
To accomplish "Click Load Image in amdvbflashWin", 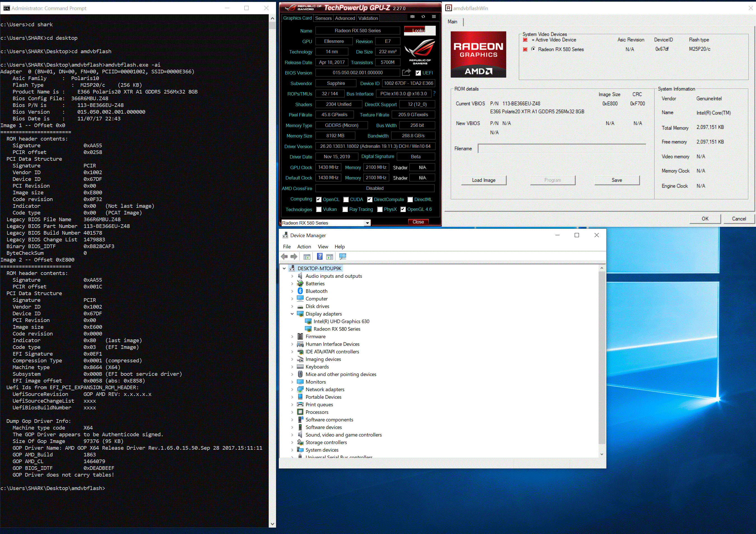I will point(483,180).
